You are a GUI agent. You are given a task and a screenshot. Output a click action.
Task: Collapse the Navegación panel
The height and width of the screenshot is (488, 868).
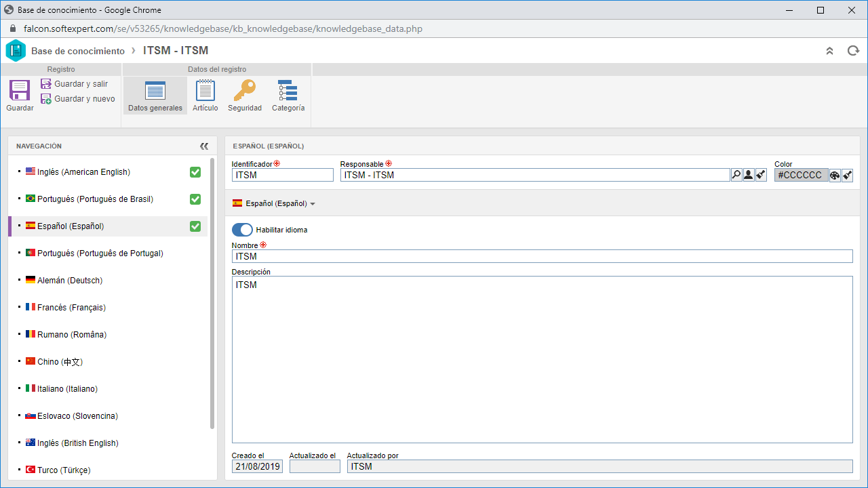click(x=204, y=146)
